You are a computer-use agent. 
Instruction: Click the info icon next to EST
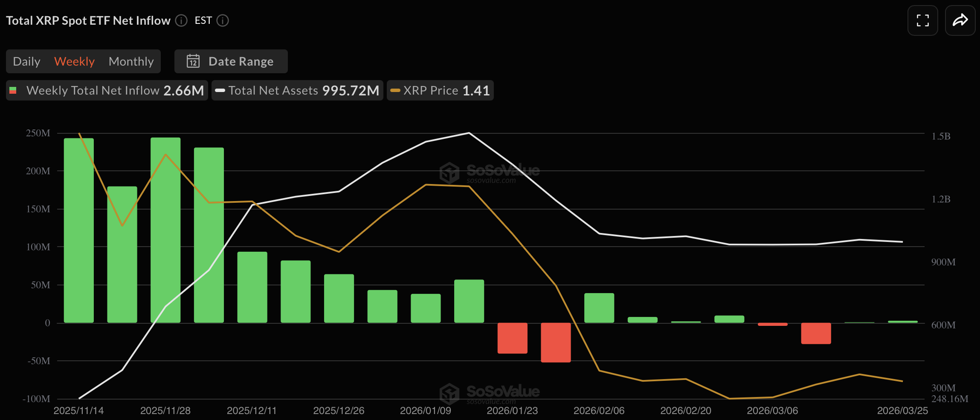(x=222, y=20)
